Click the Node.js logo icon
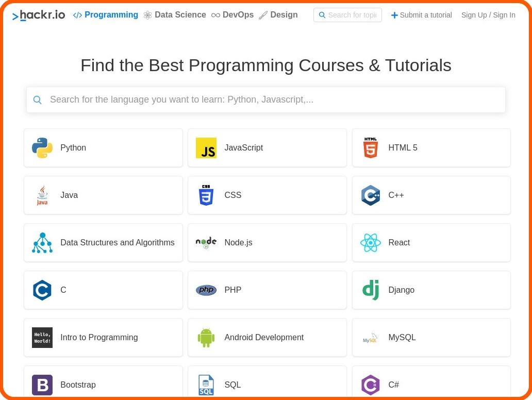Screen dimensions: 532x400 click(206, 243)
